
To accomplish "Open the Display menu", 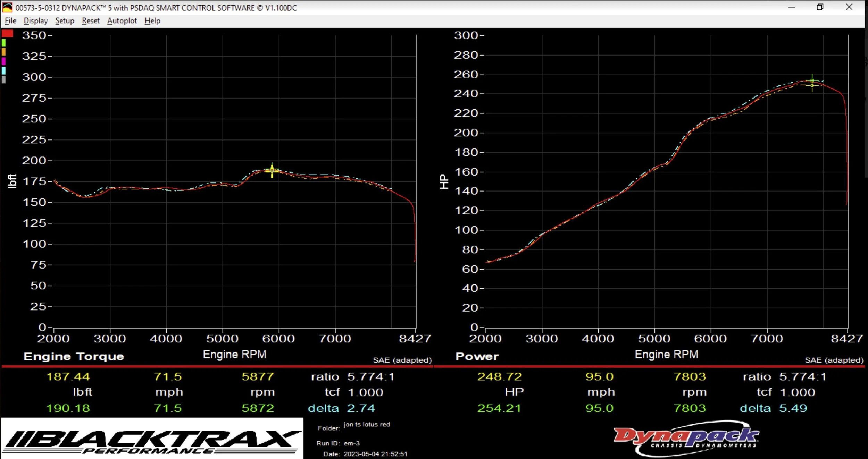I will 36,21.
